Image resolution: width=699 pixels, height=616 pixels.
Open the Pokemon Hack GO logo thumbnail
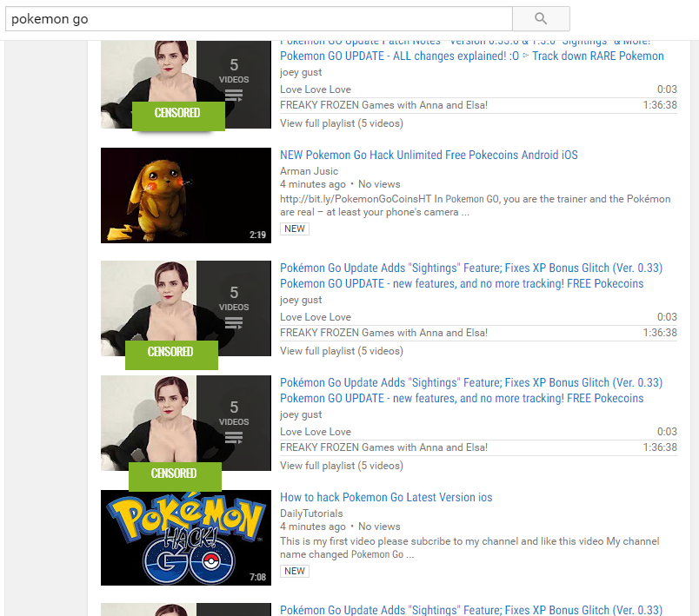pos(186,538)
